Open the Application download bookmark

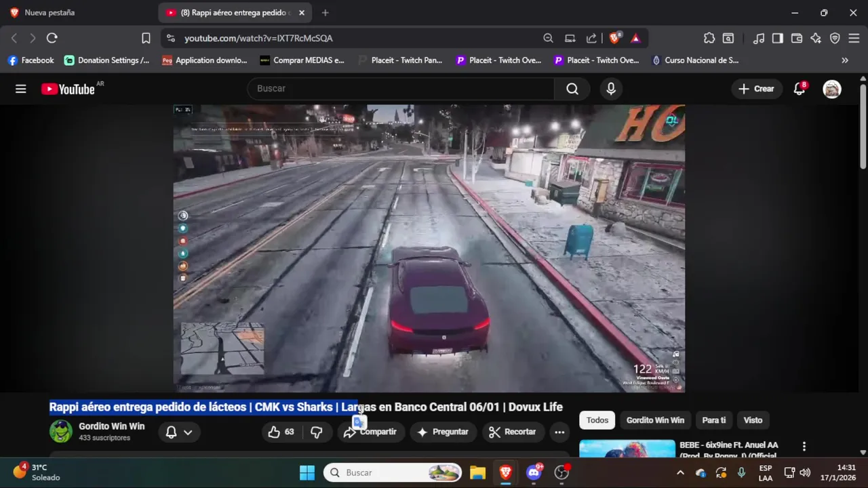click(x=205, y=60)
